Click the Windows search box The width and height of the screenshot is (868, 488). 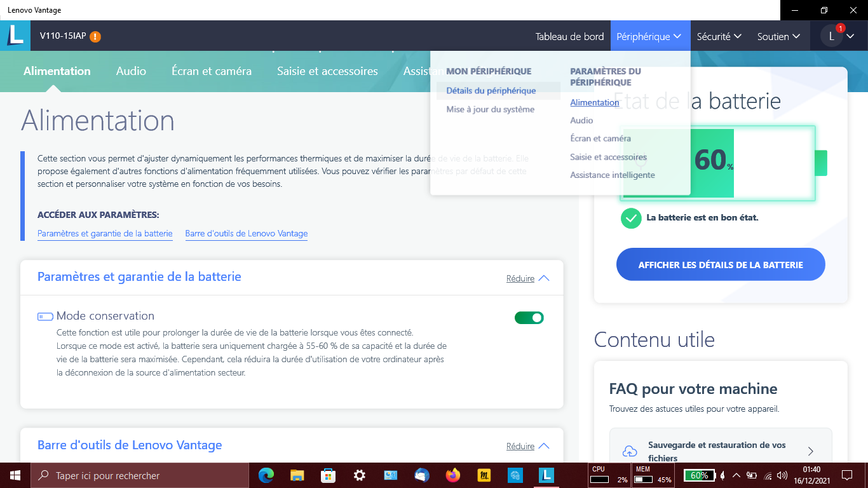pos(140,475)
